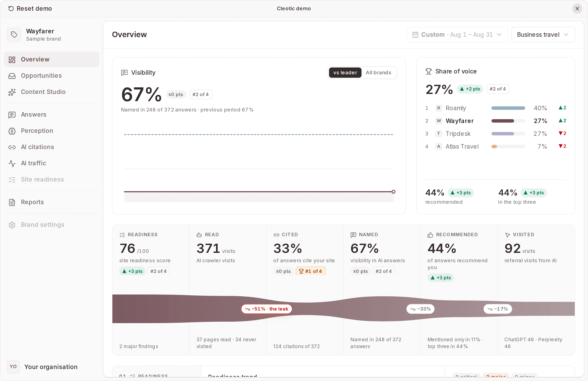Click the Visibility card message icon
Image resolution: width=588 pixels, height=381 pixels.
124,73
